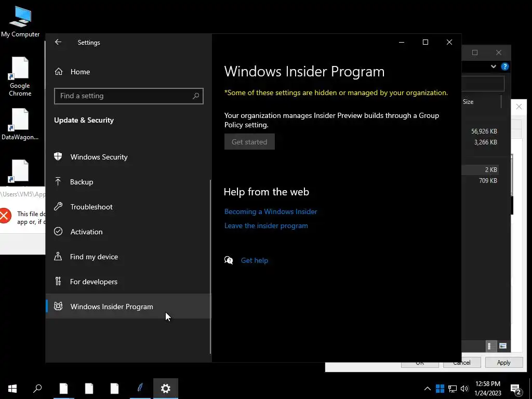Click the Get help chat icon

click(229, 260)
